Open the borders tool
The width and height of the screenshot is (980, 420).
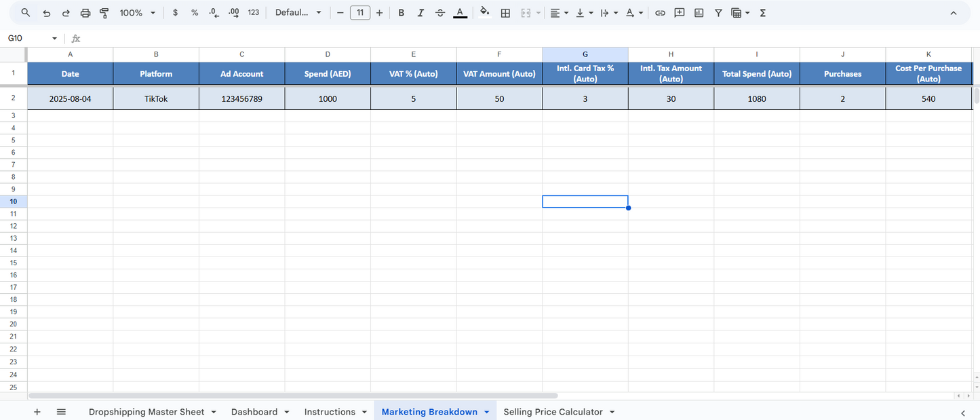tap(505, 13)
